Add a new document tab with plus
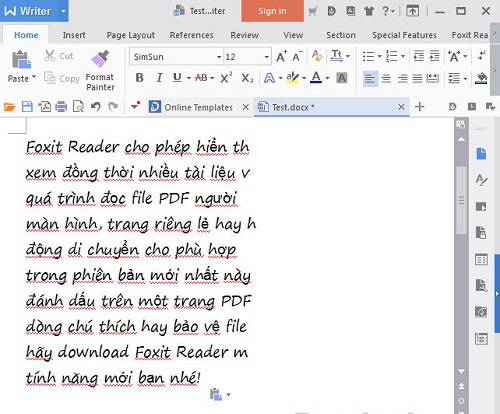Viewport: 500px width, 414px height. 420,107
